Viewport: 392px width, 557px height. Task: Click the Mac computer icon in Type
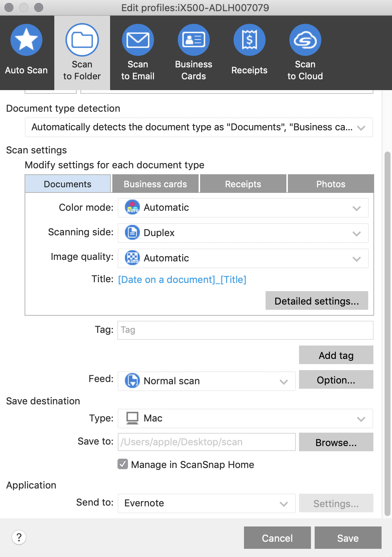[132, 418]
